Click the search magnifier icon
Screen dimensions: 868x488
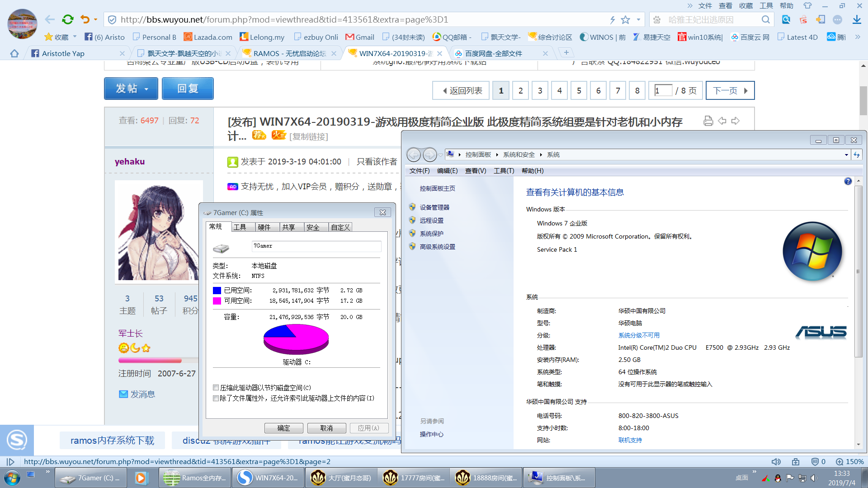pos(765,19)
